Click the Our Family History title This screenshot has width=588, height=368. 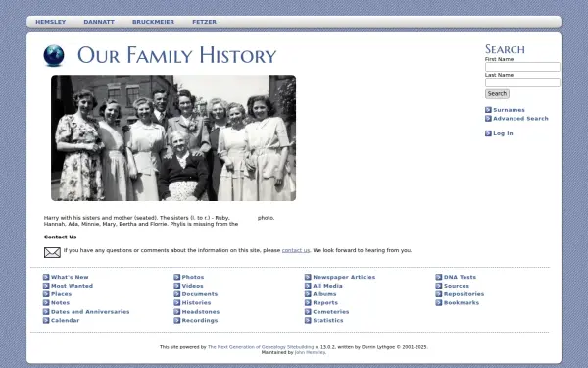[176, 55]
